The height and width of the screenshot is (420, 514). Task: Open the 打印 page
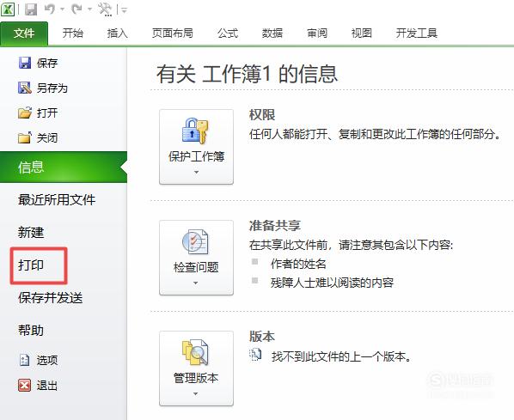coord(31,265)
